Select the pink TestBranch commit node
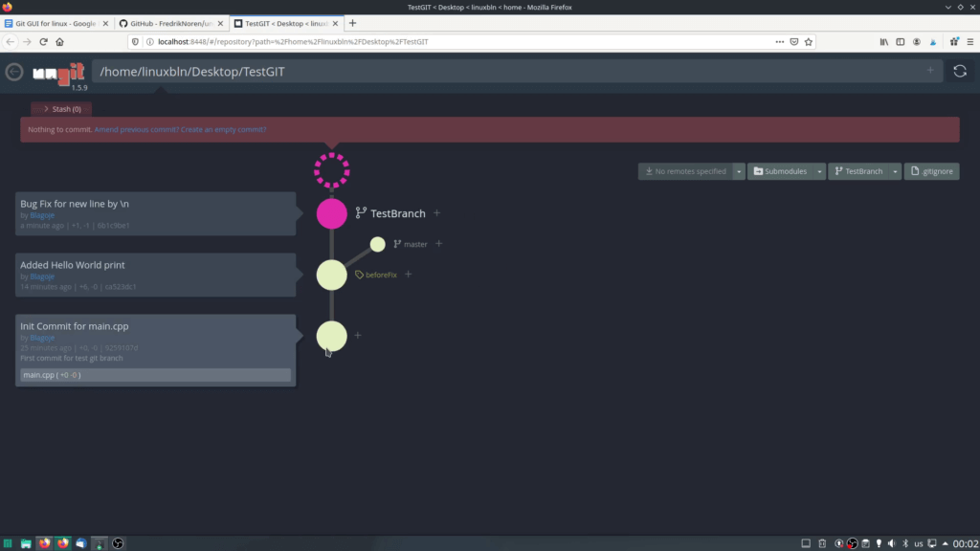The width and height of the screenshot is (980, 551). click(332, 213)
